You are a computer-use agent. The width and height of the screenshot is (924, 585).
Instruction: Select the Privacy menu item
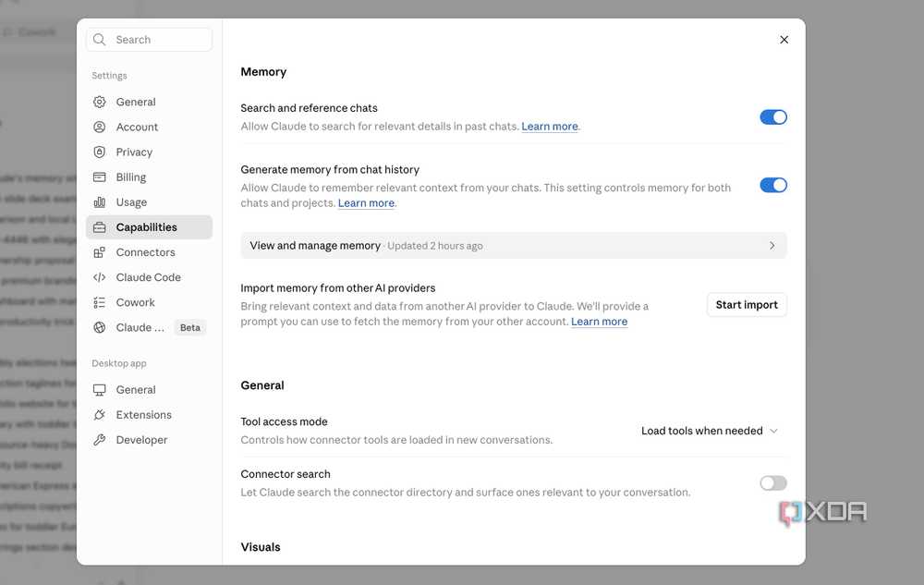[149, 152]
